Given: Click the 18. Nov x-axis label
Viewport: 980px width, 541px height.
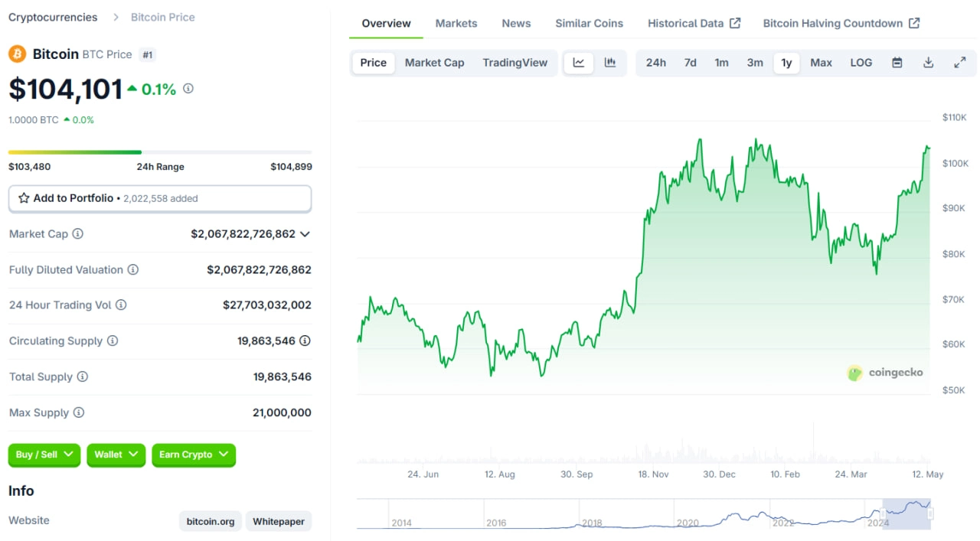Looking at the screenshot, I should point(654,474).
